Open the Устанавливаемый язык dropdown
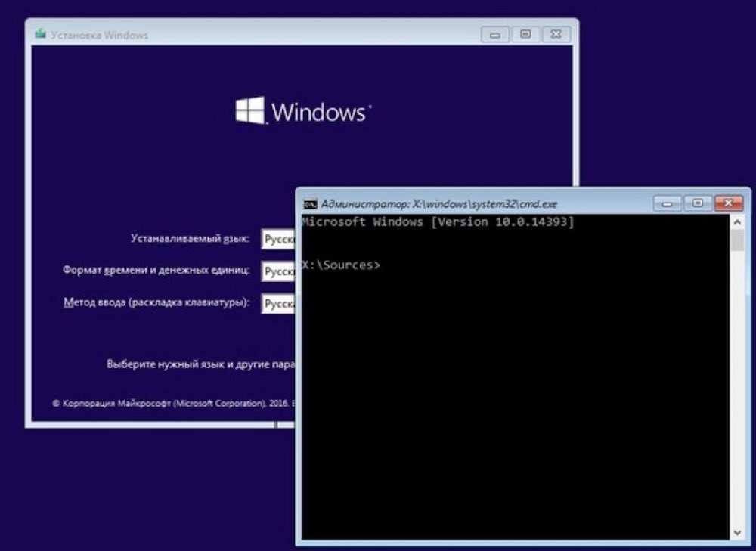 tap(278, 239)
